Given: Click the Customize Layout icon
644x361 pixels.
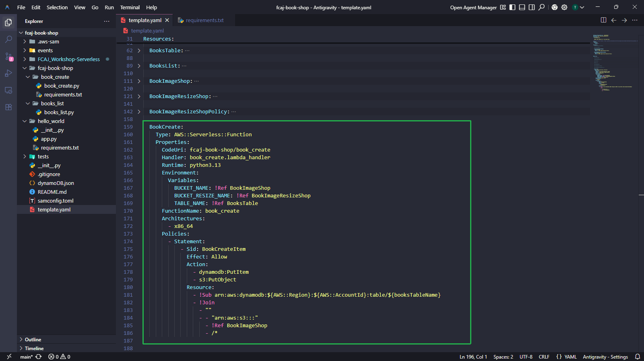Looking at the screenshot, I should coord(503,7).
